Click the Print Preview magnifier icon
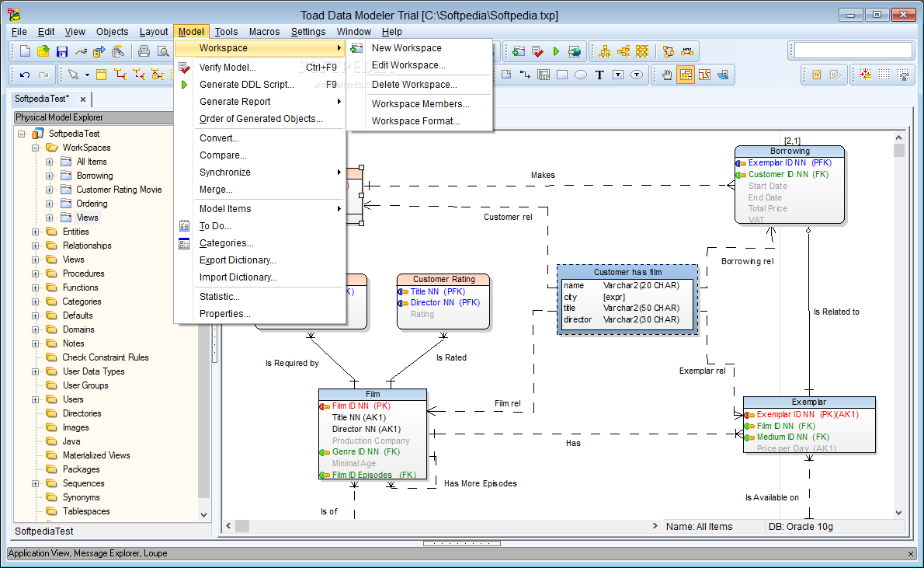The image size is (924, 568). (x=162, y=52)
